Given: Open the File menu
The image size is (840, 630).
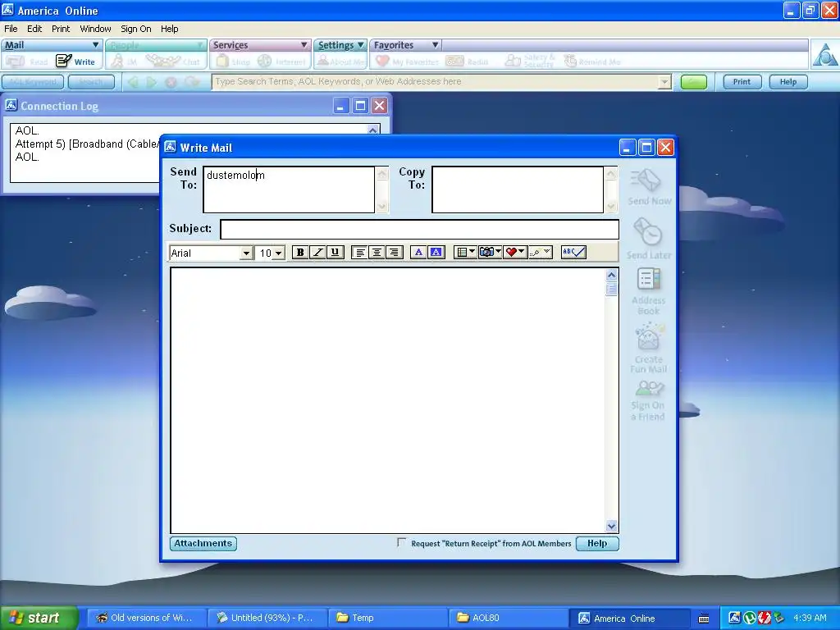Looking at the screenshot, I should 11,29.
